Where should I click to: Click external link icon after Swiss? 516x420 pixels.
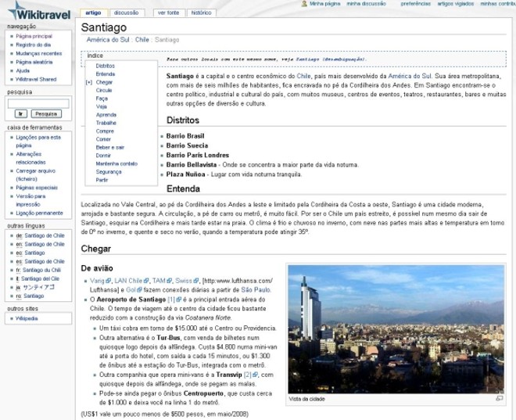(x=195, y=280)
